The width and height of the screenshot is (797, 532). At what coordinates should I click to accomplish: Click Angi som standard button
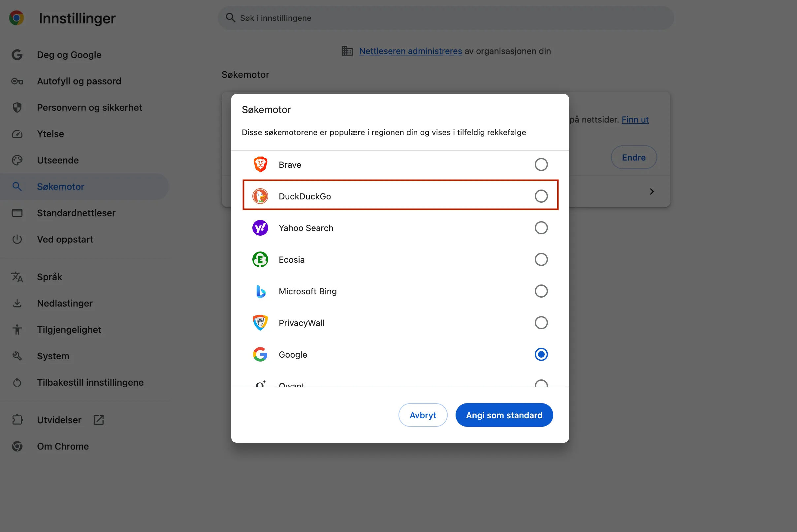click(x=504, y=415)
